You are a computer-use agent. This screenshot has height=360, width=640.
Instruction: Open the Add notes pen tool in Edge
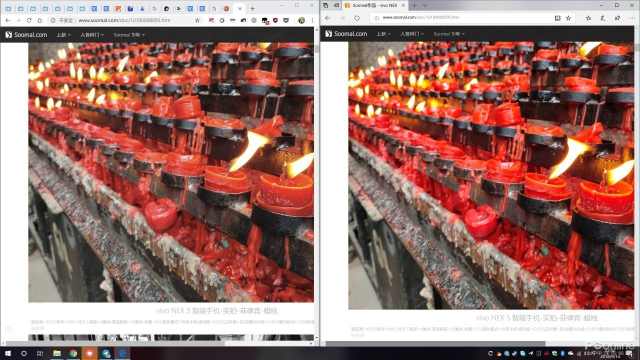(603, 18)
